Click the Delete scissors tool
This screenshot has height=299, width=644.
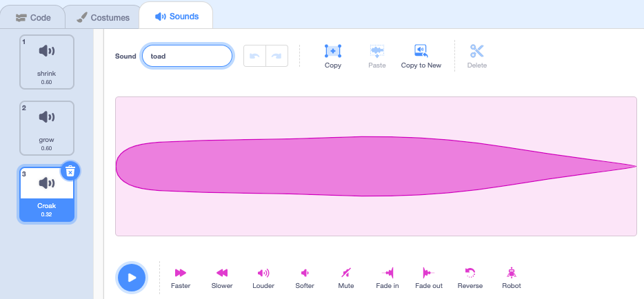click(477, 56)
